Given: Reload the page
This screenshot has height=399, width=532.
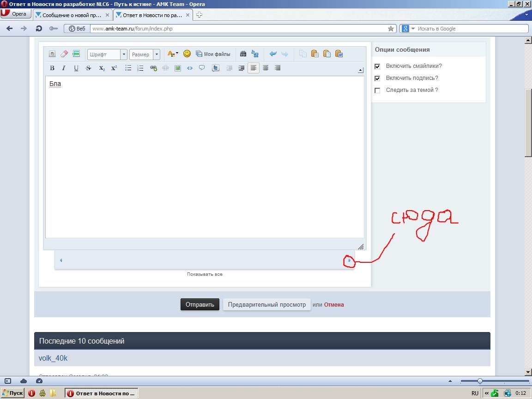Looking at the screenshot, I should coord(39,29).
